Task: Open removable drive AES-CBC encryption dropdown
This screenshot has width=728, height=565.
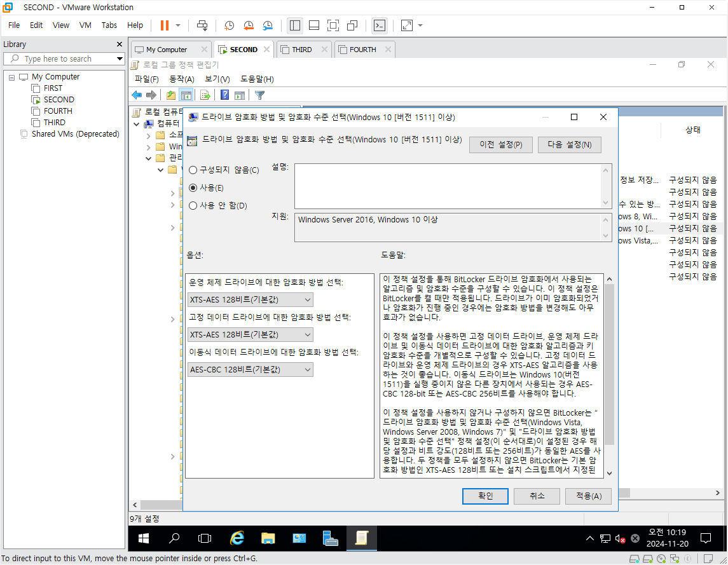Action: [x=251, y=369]
